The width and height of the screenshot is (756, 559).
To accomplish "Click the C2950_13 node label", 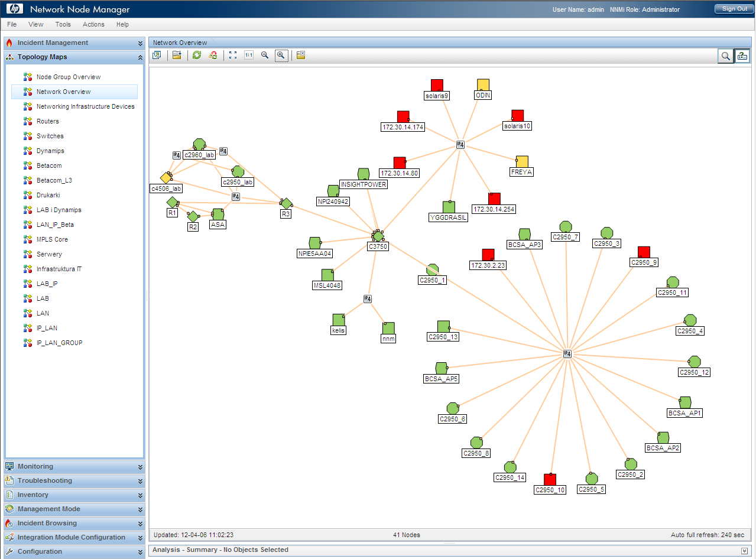I will (x=443, y=337).
